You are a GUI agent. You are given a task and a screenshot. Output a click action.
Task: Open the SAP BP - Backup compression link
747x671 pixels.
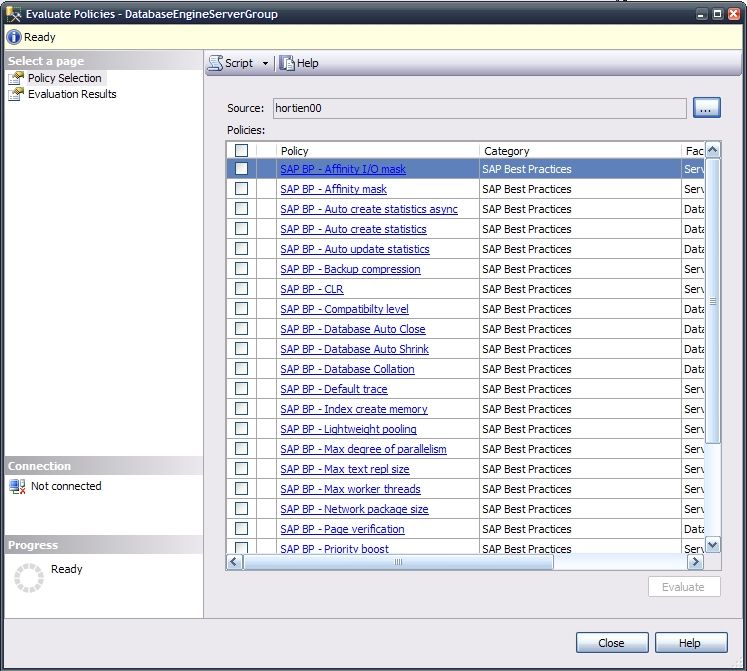pyautogui.click(x=350, y=269)
